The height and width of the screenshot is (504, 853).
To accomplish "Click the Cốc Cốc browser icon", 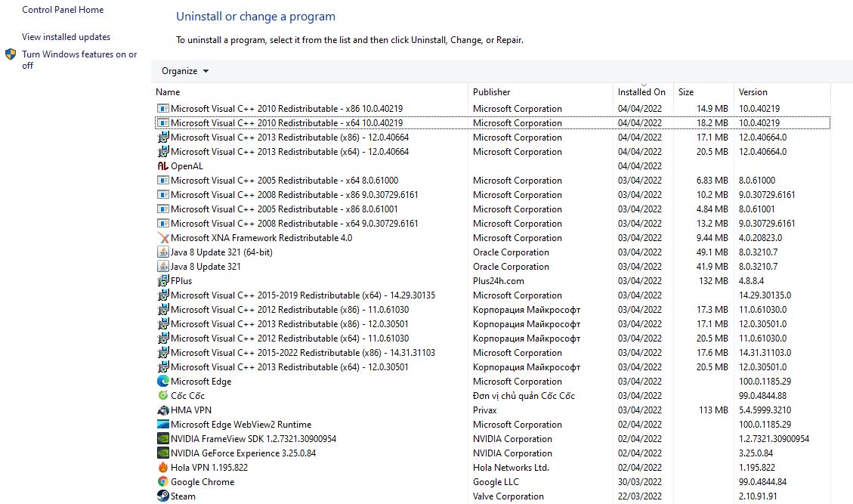I will pyautogui.click(x=162, y=396).
